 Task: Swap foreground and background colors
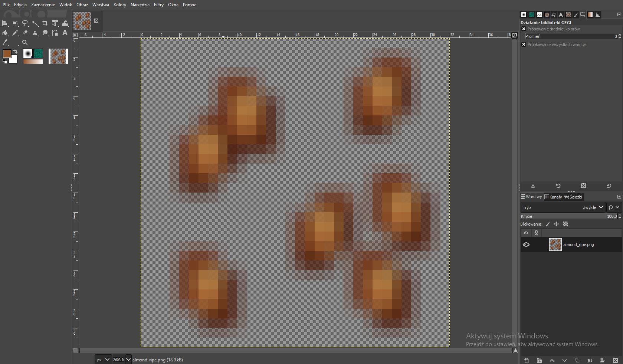[15, 51]
